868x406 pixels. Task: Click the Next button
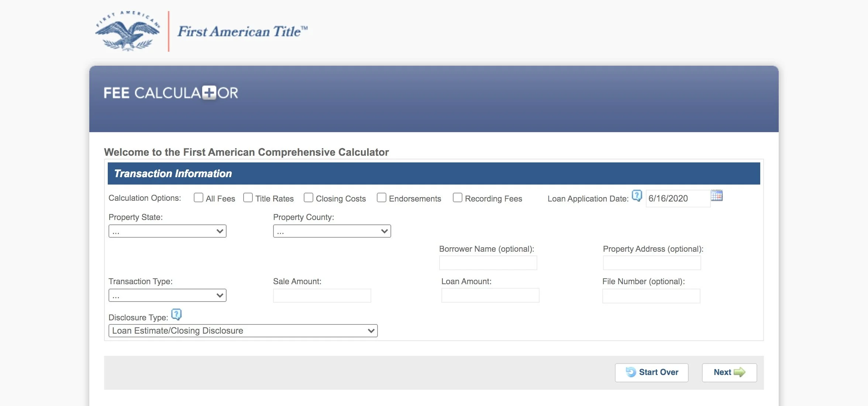coord(729,372)
